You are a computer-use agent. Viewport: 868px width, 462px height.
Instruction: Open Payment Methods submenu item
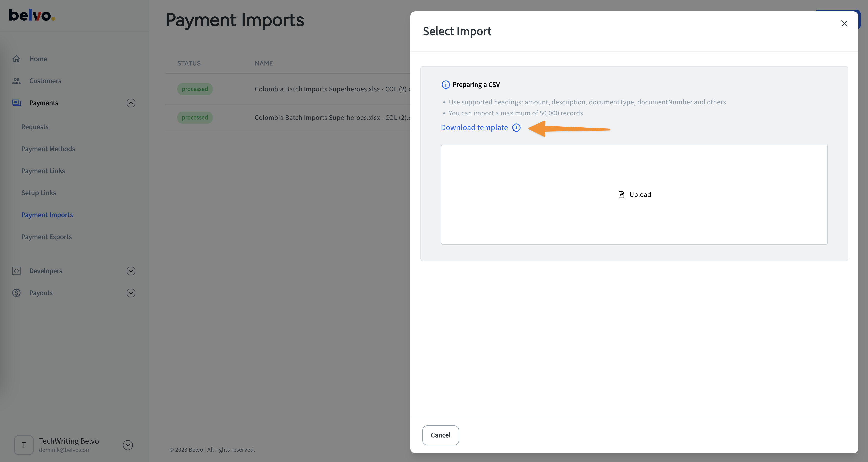click(48, 149)
